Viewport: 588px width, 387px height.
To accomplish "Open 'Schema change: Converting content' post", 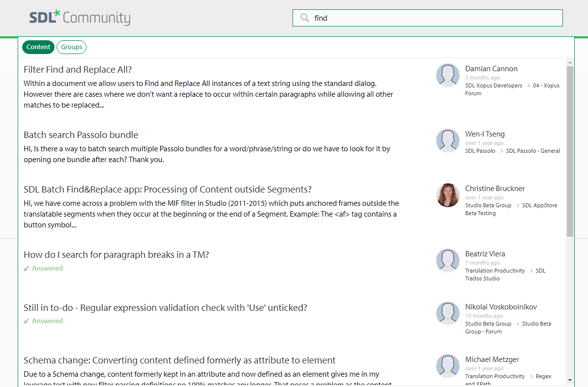I will pyautogui.click(x=179, y=360).
